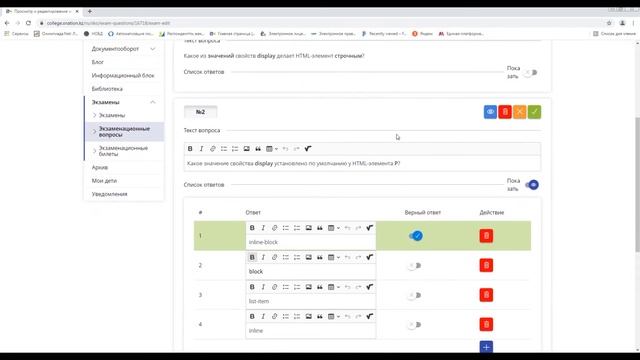Open table dropdown in answer 1 toolbar

[x=333, y=228]
